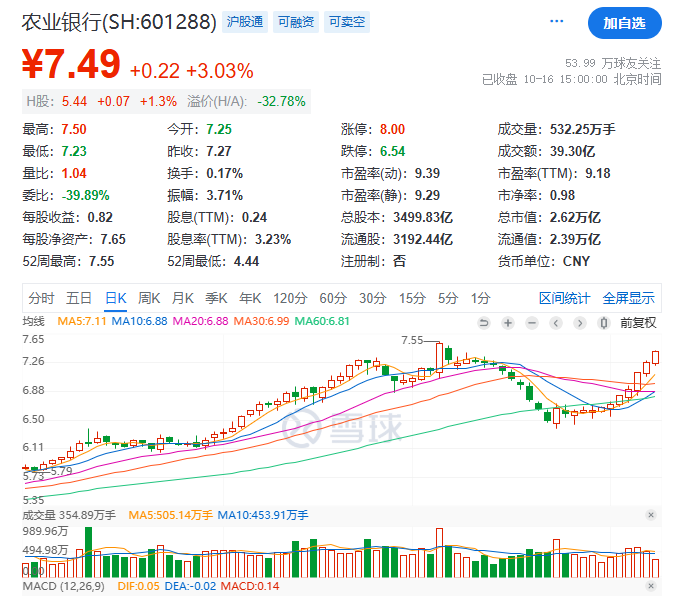Click the MA20:6.88 moving average label
Image resolution: width=674 pixels, height=596 pixels.
click(200, 321)
